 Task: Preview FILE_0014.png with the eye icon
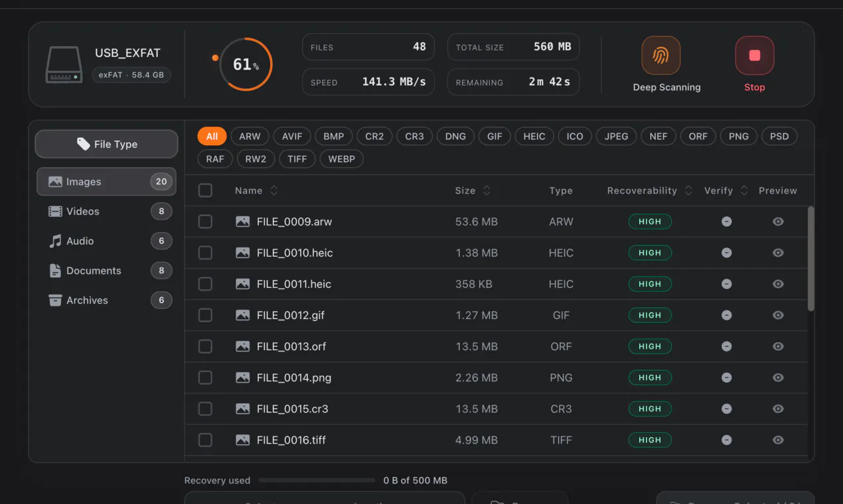coord(778,377)
